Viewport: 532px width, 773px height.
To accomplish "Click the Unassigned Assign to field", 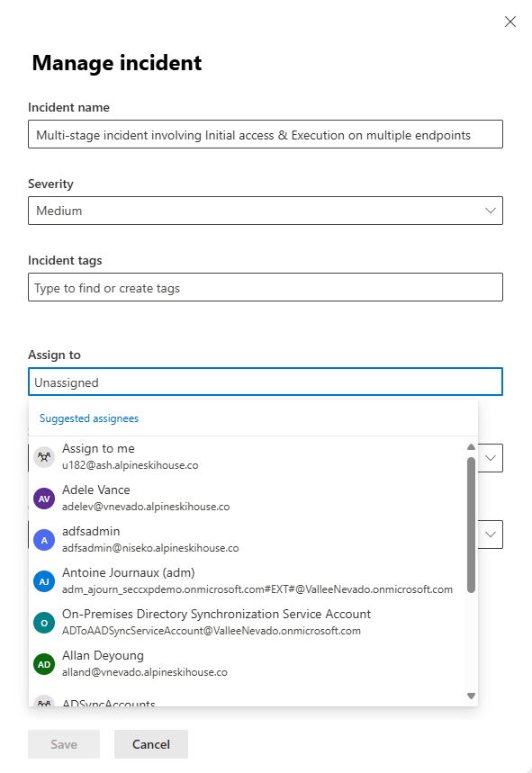I will [265, 382].
